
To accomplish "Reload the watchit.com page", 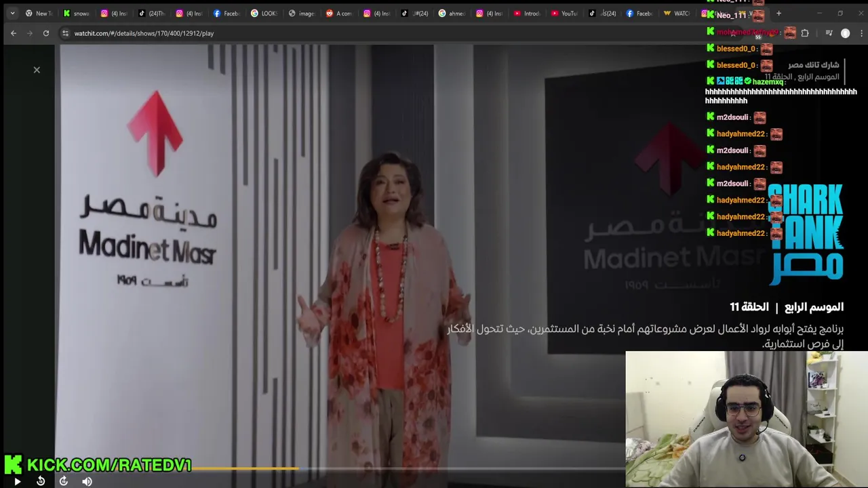I will [46, 33].
